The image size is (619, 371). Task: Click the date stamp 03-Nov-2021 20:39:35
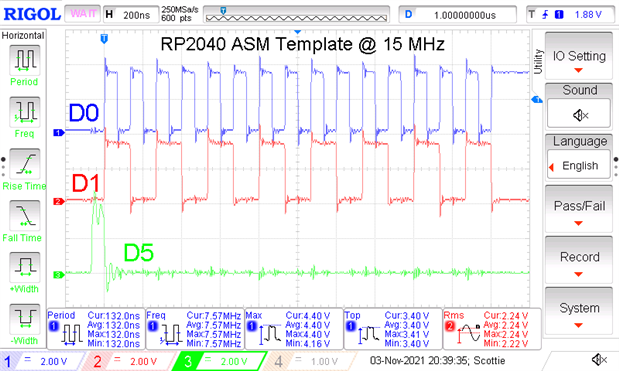(420, 360)
